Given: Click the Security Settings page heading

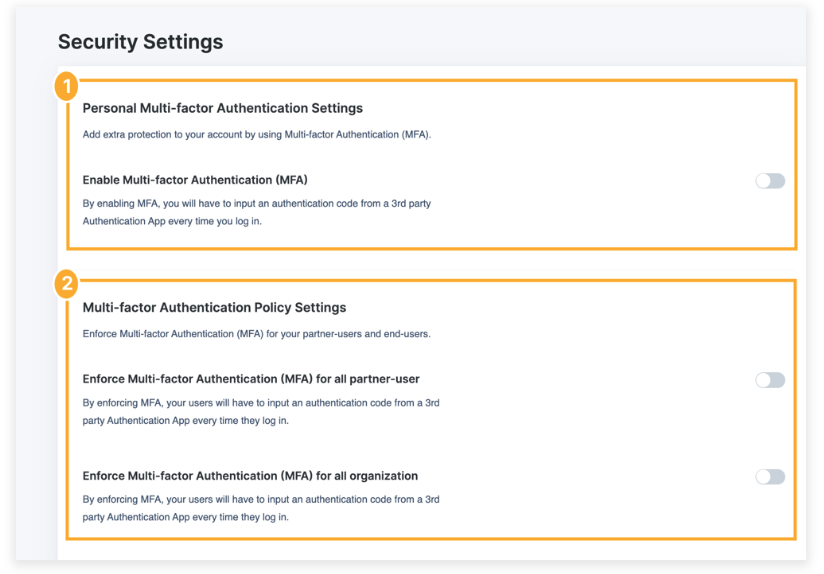Looking at the screenshot, I should click(140, 42).
